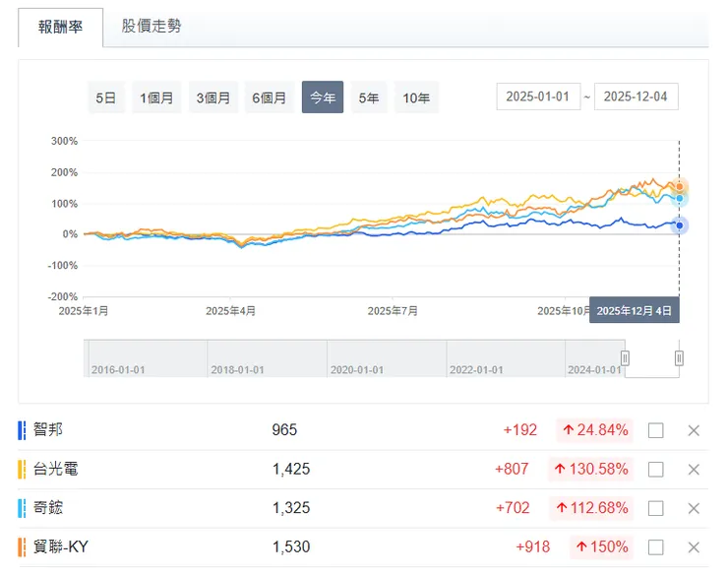The width and height of the screenshot is (728, 576).
Task: Set the chart range to 6個月
Action: coord(270,97)
